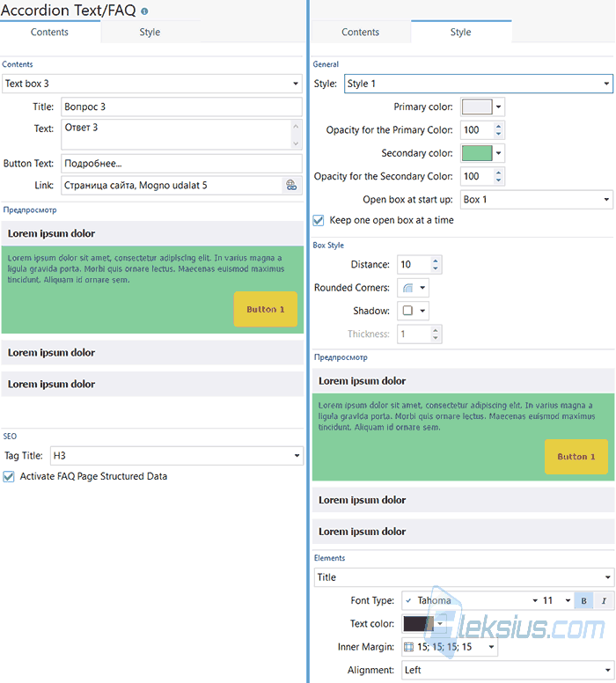The image size is (616, 683).
Task: Increase Distance value with up arrow
Action: (436, 261)
